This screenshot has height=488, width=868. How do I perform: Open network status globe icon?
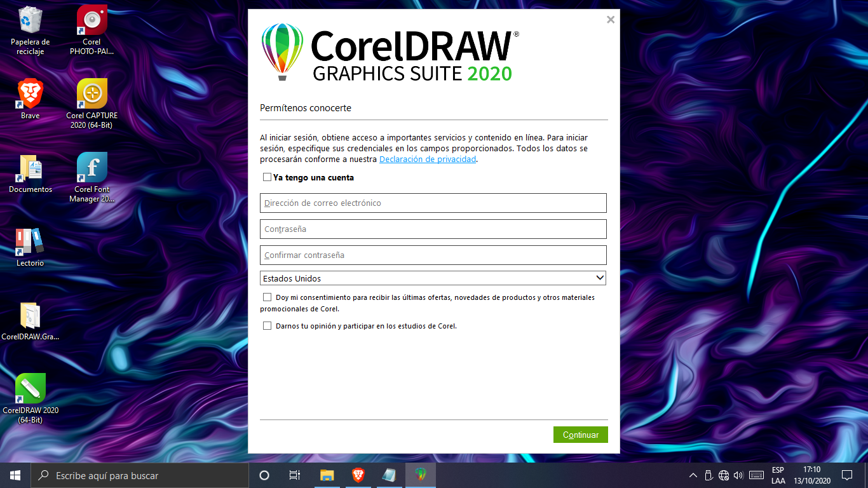[724, 475]
